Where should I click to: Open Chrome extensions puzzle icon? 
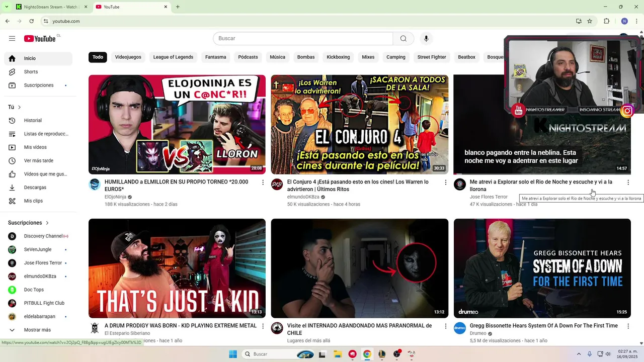click(606, 21)
